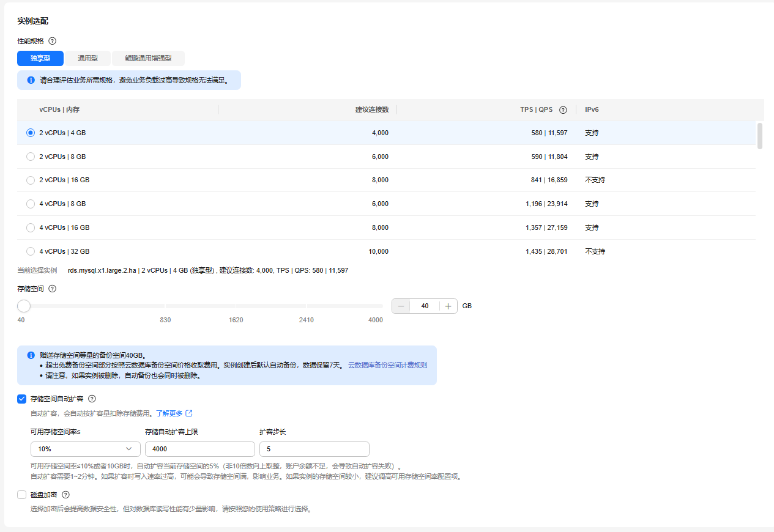Click the storage space slider handle
The height and width of the screenshot is (532, 774).
(24, 306)
